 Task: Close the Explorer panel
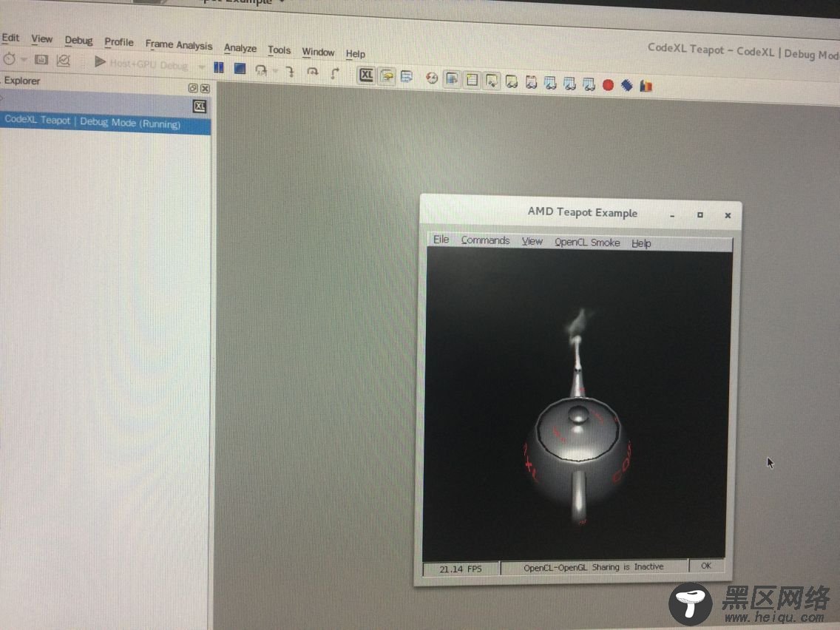point(205,89)
